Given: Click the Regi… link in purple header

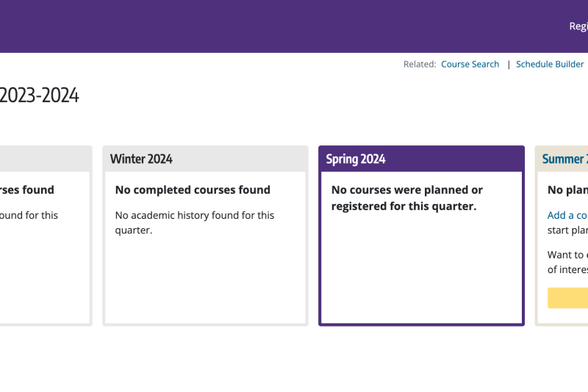Looking at the screenshot, I should pyautogui.click(x=578, y=26).
